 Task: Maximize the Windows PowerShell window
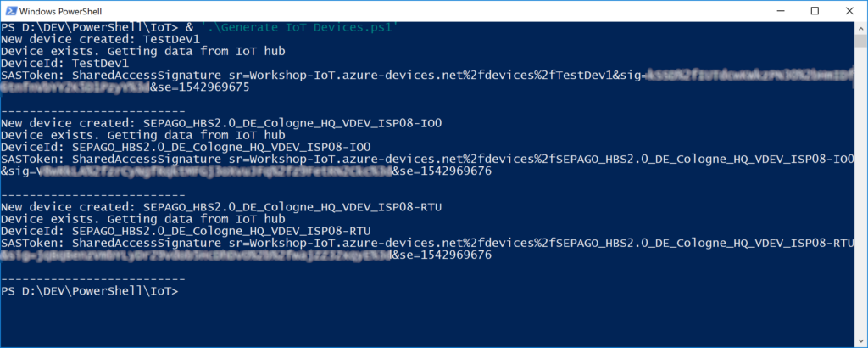click(x=815, y=11)
